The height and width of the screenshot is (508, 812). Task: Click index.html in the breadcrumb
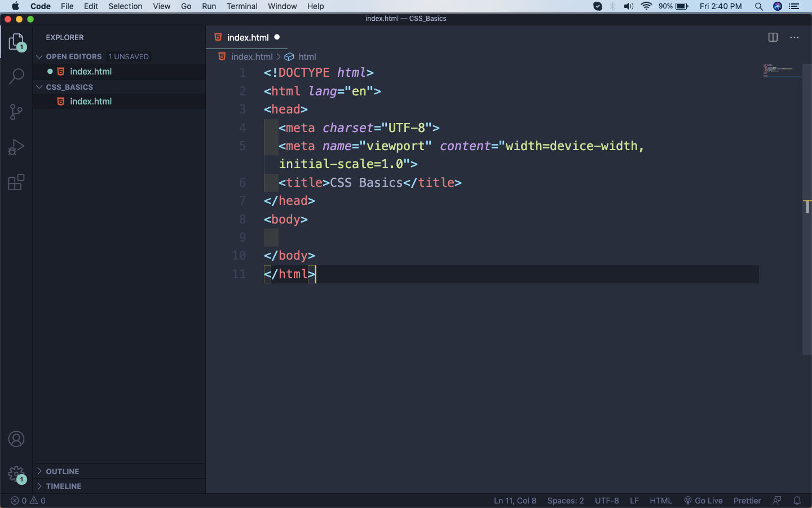click(x=251, y=56)
